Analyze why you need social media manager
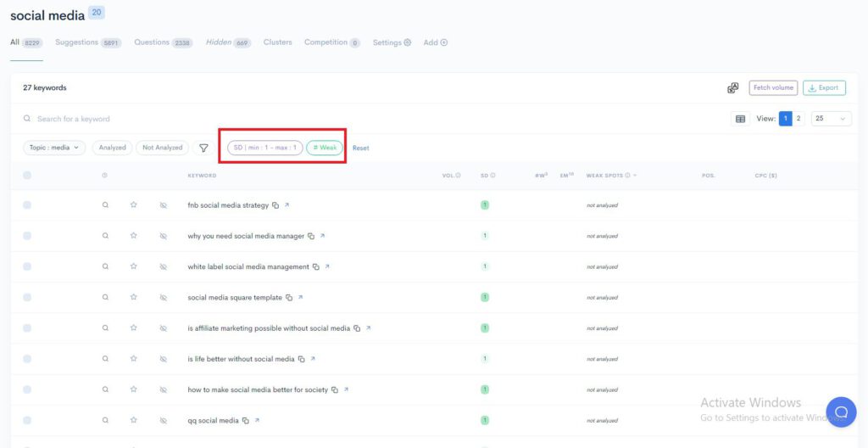The image size is (868, 448). pos(105,236)
